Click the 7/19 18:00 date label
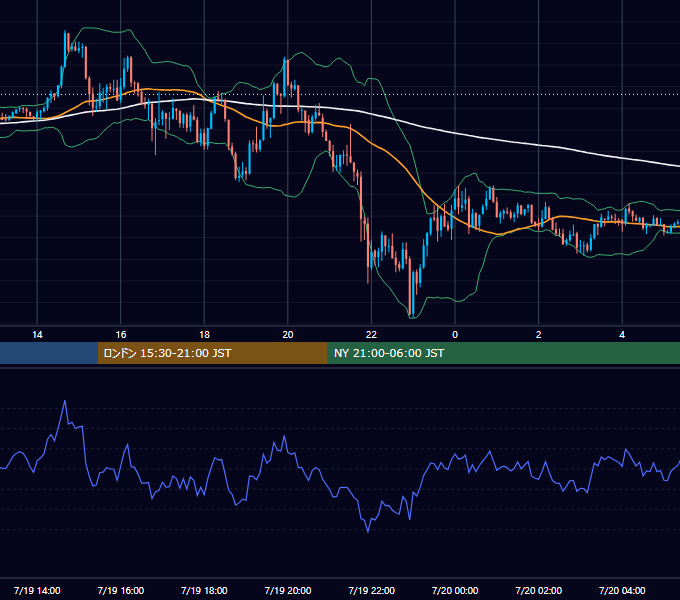680x600 pixels. point(204,590)
